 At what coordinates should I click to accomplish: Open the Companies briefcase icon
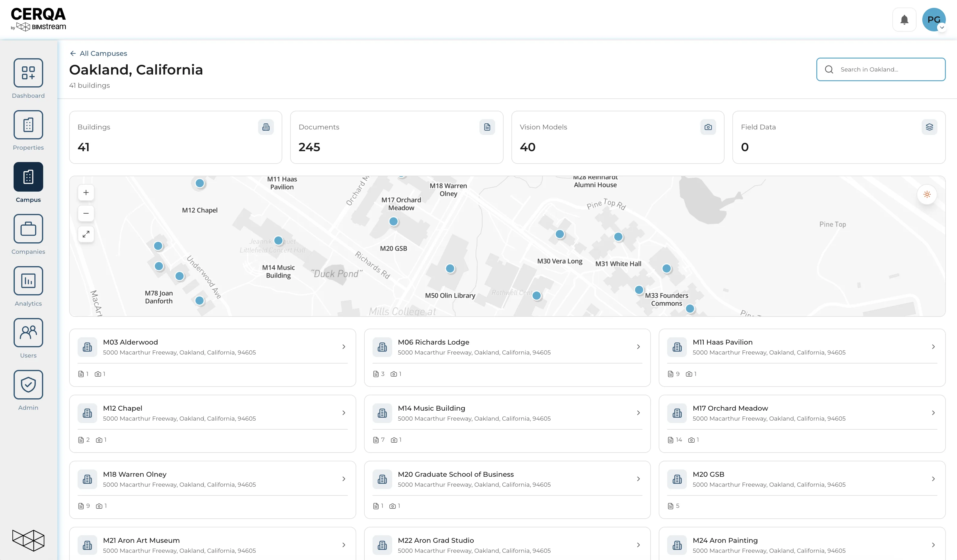pyautogui.click(x=28, y=228)
